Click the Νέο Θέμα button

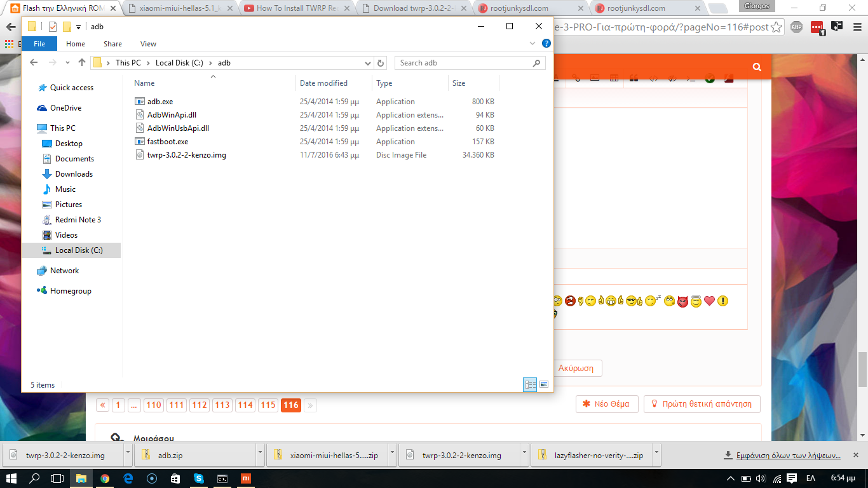[607, 404]
